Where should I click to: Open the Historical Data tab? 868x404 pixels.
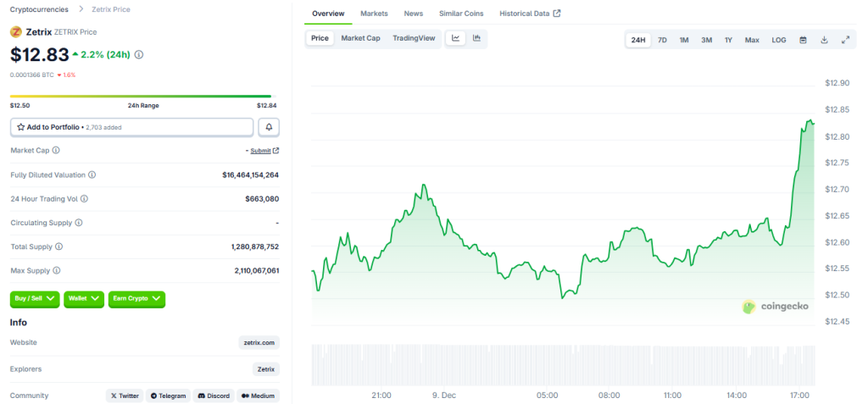(x=529, y=14)
